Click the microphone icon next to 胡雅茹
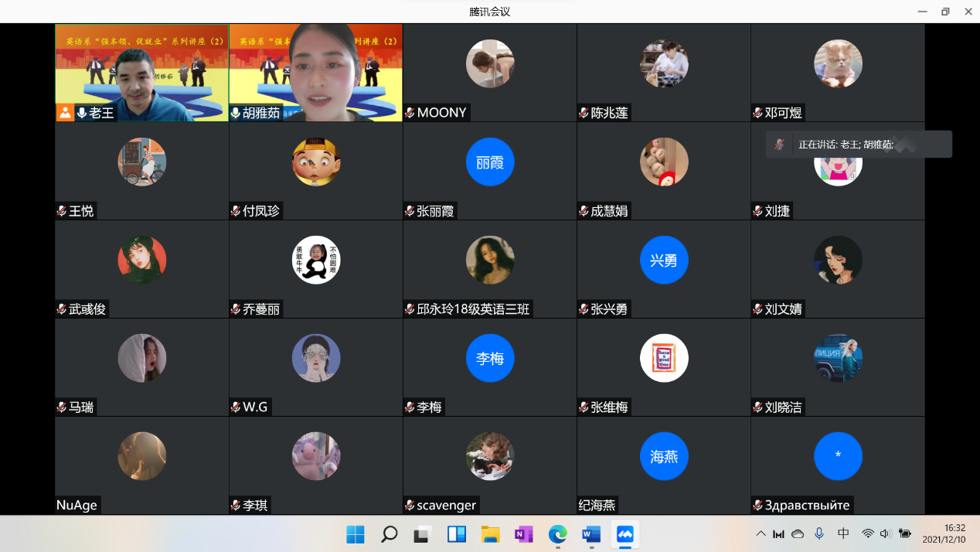Viewport: 980px width, 552px height. pos(236,113)
